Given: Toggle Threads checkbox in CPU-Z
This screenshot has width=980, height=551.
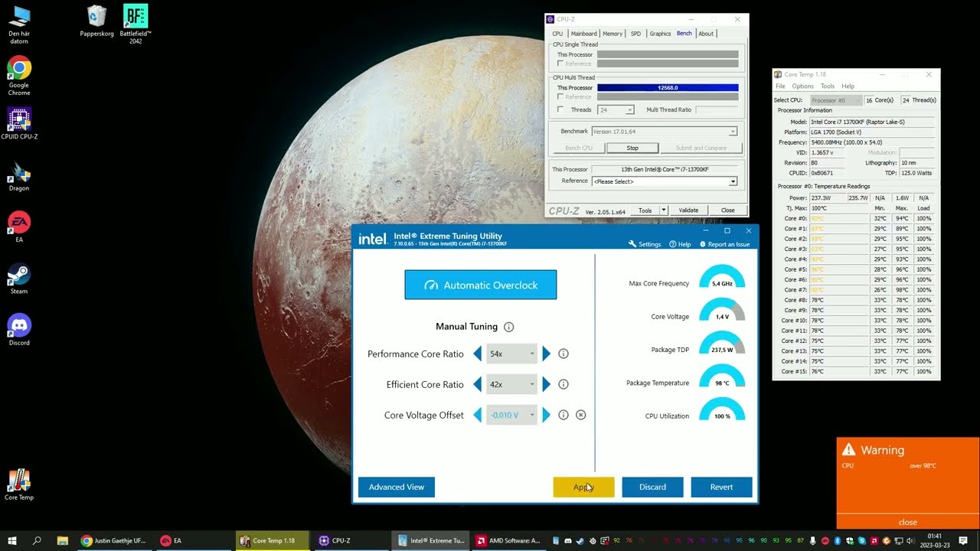Looking at the screenshot, I should coord(560,109).
